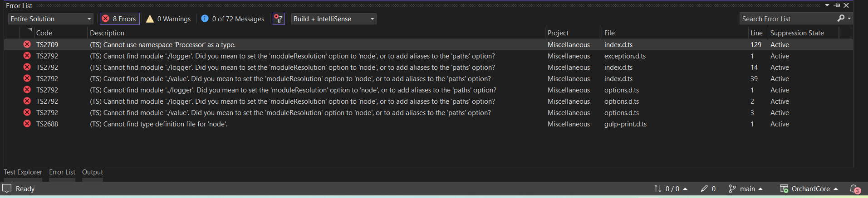Toggle the 0 Warnings filter

coord(168,19)
